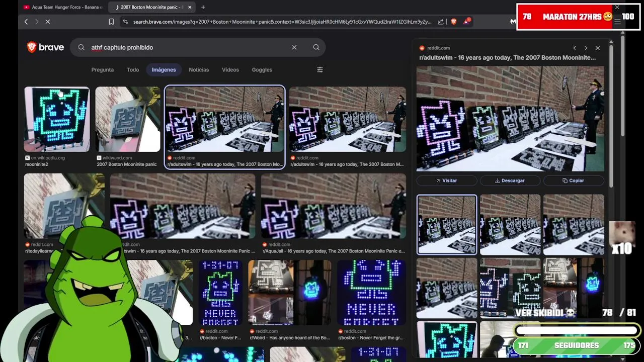Open the r/AquaJail 16 years ago today image
The image size is (644, 362).
(333, 206)
